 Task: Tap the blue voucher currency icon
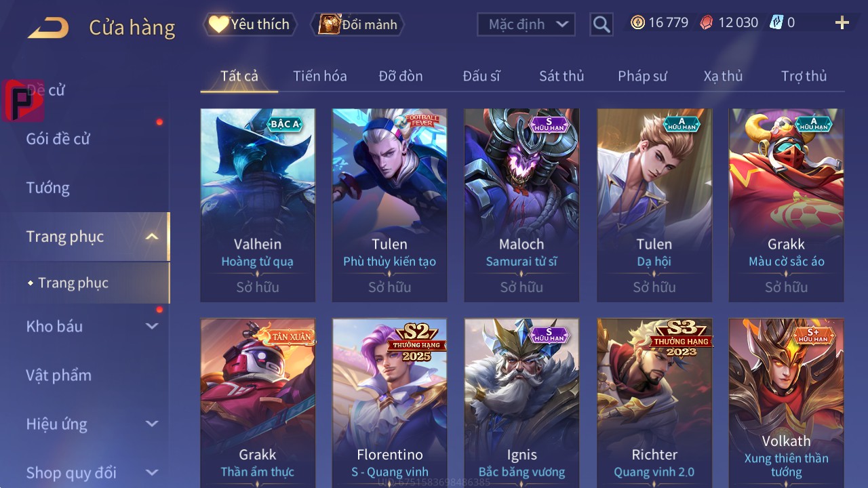776,22
